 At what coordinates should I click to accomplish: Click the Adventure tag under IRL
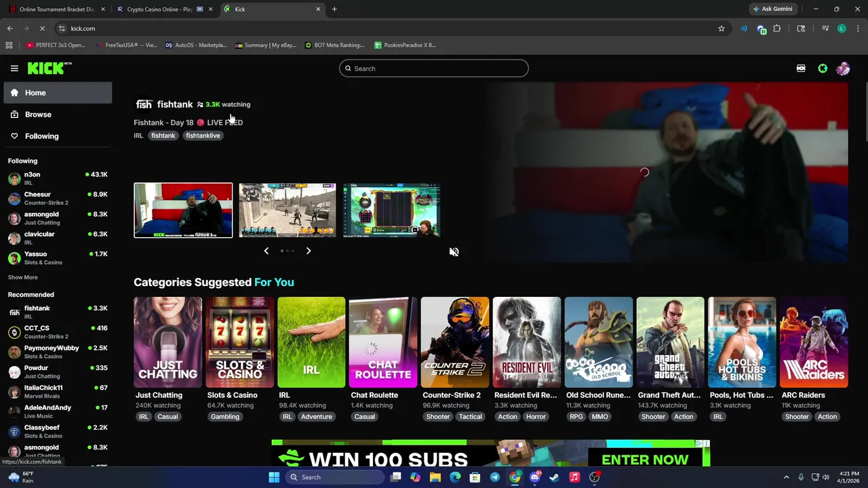317,417
